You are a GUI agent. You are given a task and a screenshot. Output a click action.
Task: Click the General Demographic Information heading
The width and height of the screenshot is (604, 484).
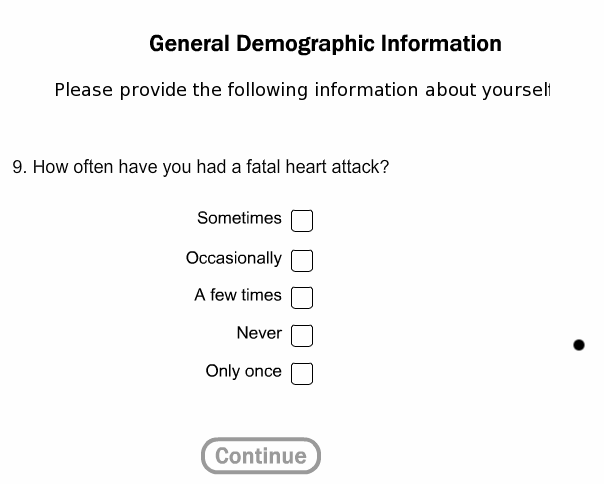pyautogui.click(x=325, y=44)
